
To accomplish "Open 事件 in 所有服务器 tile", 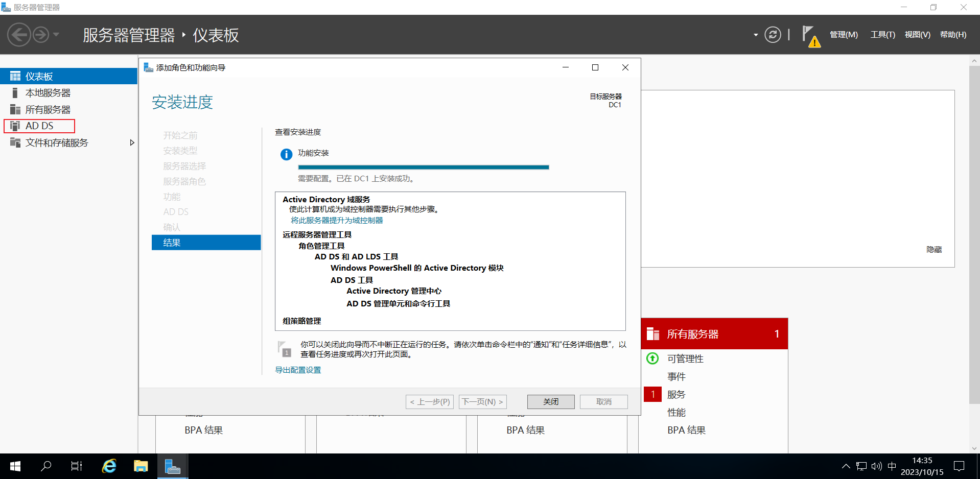I will click(x=676, y=376).
